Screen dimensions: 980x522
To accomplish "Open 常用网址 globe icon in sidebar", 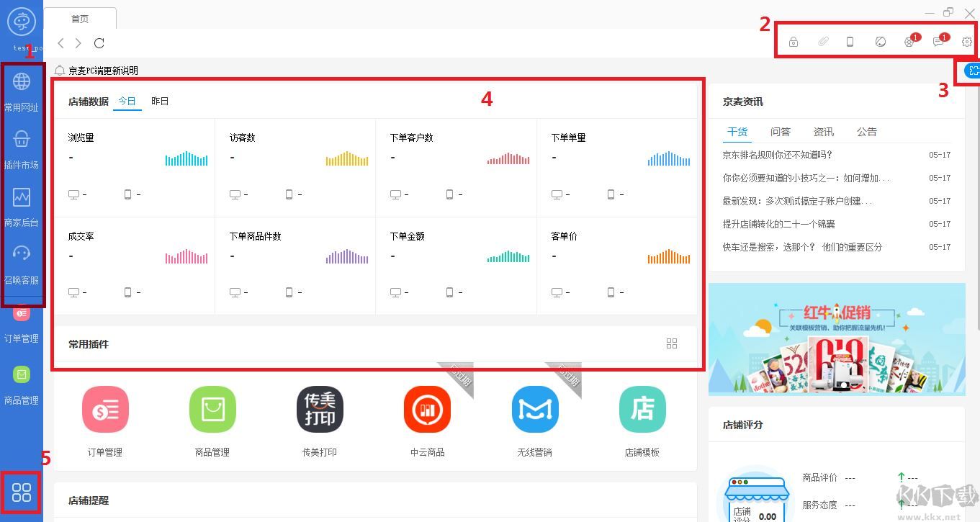I will (x=22, y=81).
